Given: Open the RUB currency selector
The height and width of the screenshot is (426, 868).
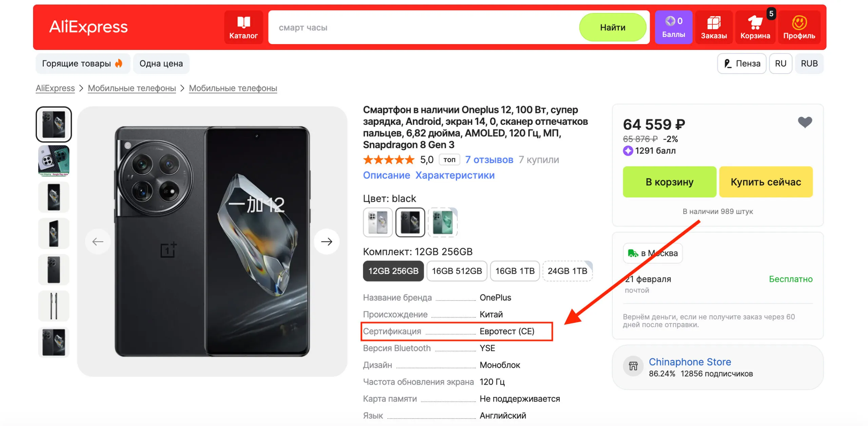Looking at the screenshot, I should [809, 63].
